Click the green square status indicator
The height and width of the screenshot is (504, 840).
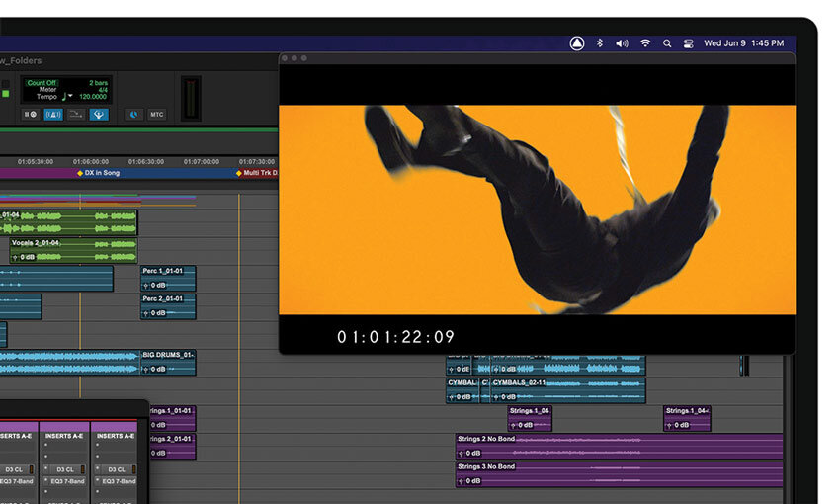(5, 94)
